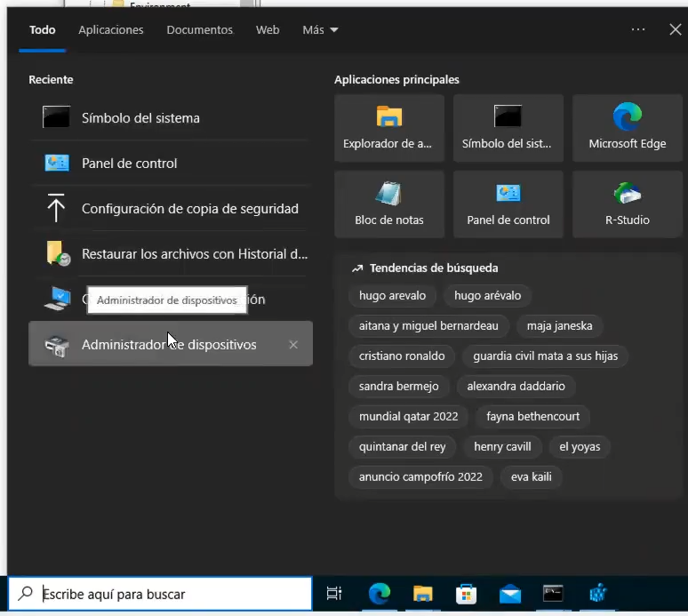Launch Microsoft Edge tile

pos(627,128)
